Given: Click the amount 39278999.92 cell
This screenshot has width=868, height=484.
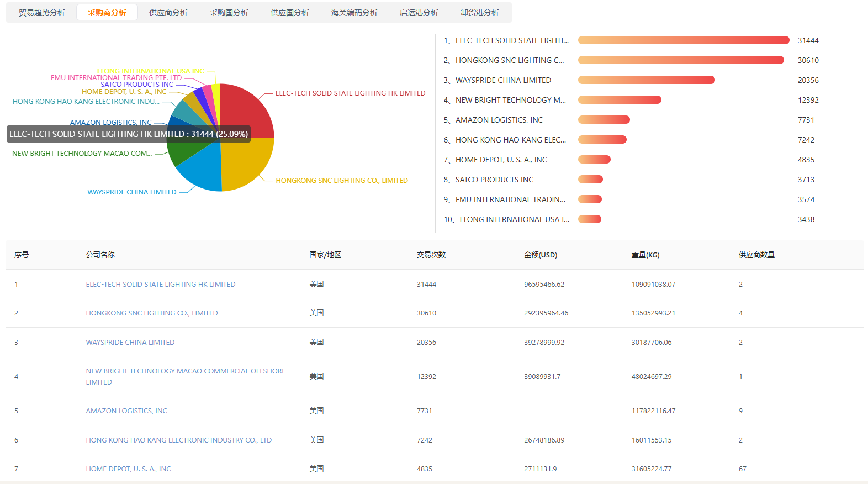Looking at the screenshot, I should [544, 343].
